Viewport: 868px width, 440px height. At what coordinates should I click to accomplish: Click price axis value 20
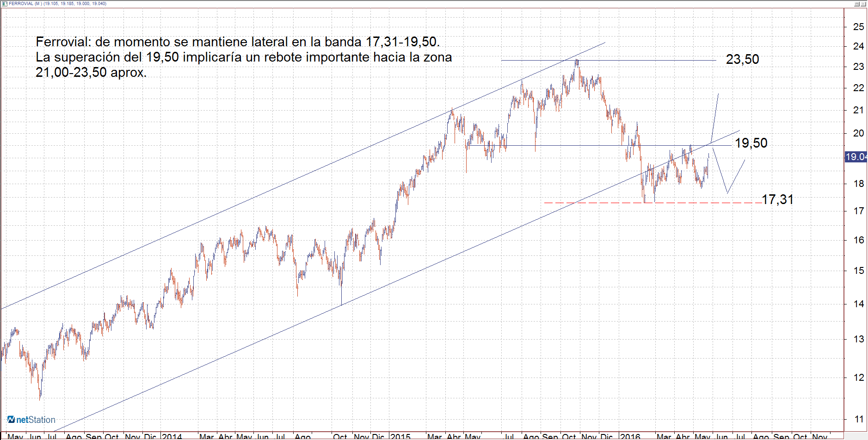point(858,133)
